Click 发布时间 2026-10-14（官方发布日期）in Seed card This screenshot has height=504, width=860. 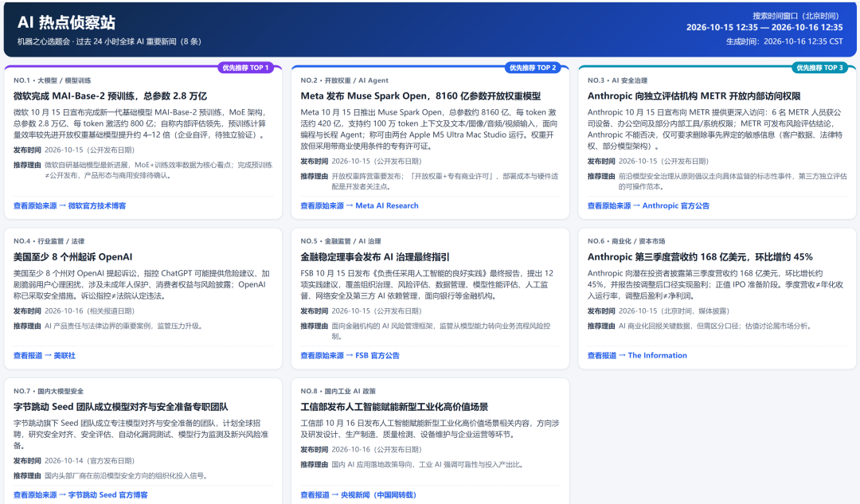coord(74,461)
